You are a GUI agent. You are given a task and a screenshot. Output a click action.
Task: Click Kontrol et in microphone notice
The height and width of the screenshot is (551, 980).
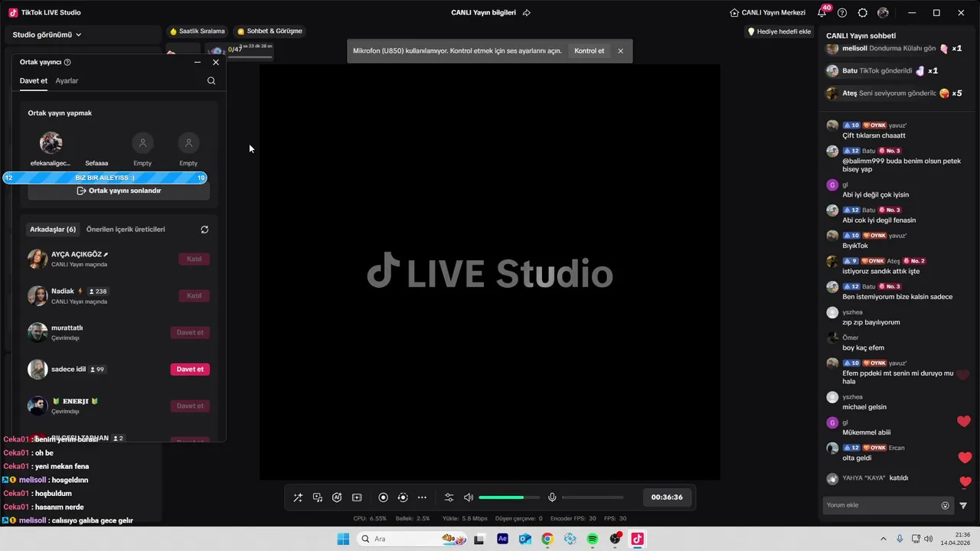(589, 51)
